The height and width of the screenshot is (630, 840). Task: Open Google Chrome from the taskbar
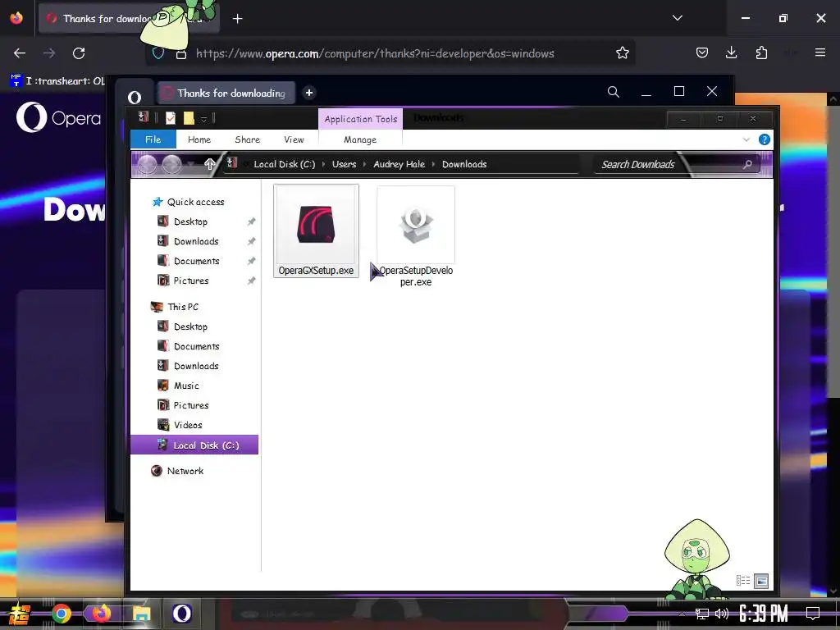click(x=61, y=614)
